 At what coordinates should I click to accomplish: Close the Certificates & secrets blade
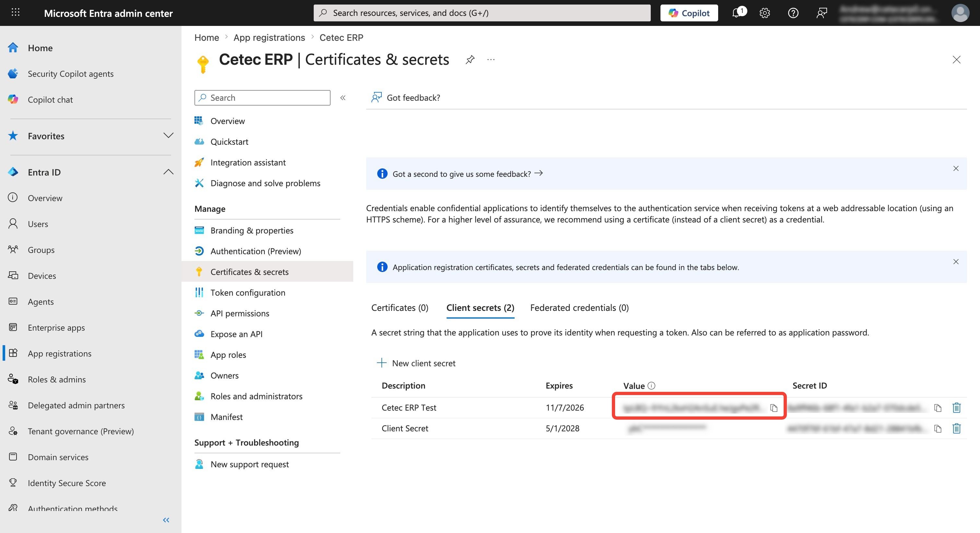tap(956, 60)
